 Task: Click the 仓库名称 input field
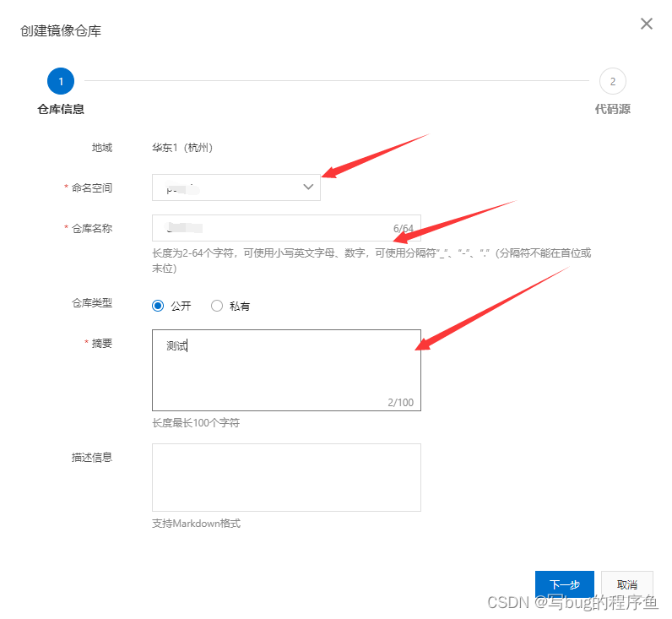286,228
